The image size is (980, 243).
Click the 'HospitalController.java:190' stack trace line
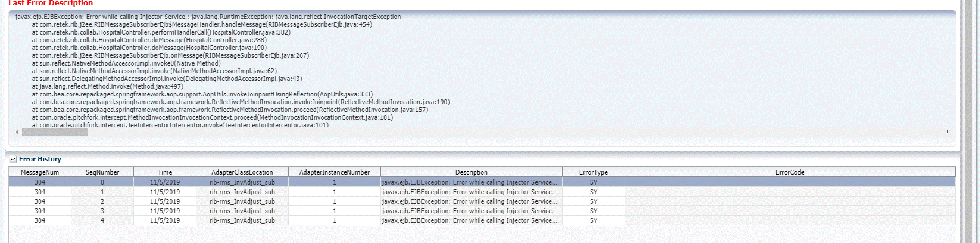[149, 48]
